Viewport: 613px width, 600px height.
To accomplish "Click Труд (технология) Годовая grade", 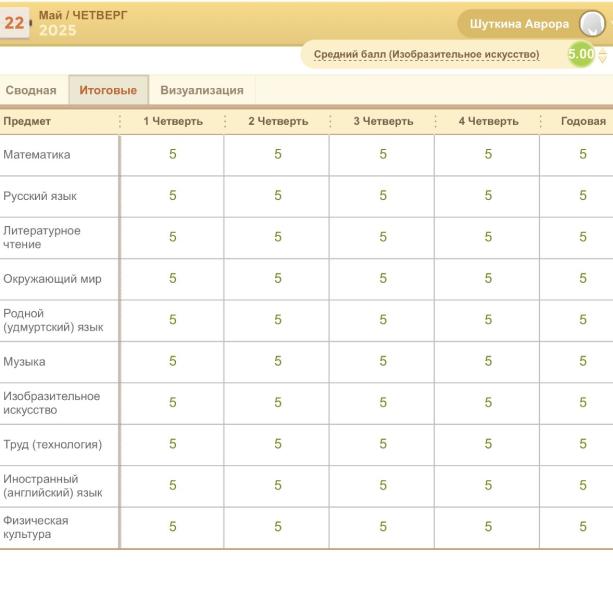I will pos(583,444).
